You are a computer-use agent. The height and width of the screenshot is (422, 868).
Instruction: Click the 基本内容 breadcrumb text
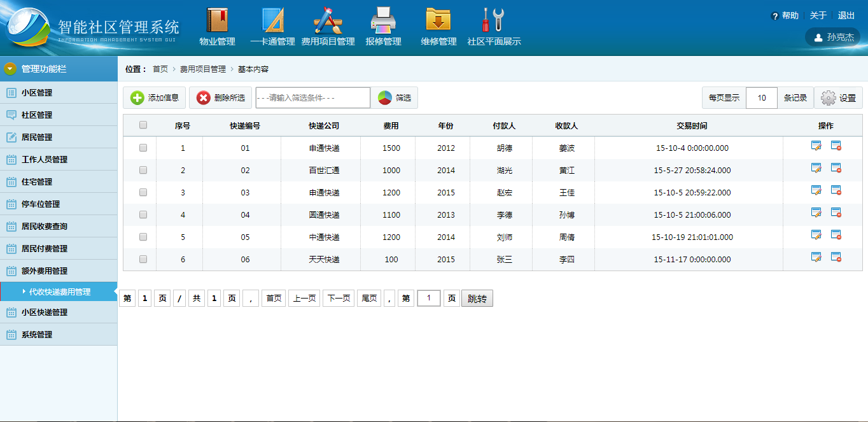(253, 69)
